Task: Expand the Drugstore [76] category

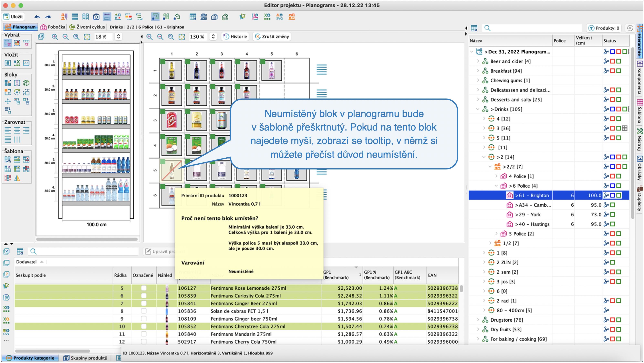Action: tap(478, 320)
